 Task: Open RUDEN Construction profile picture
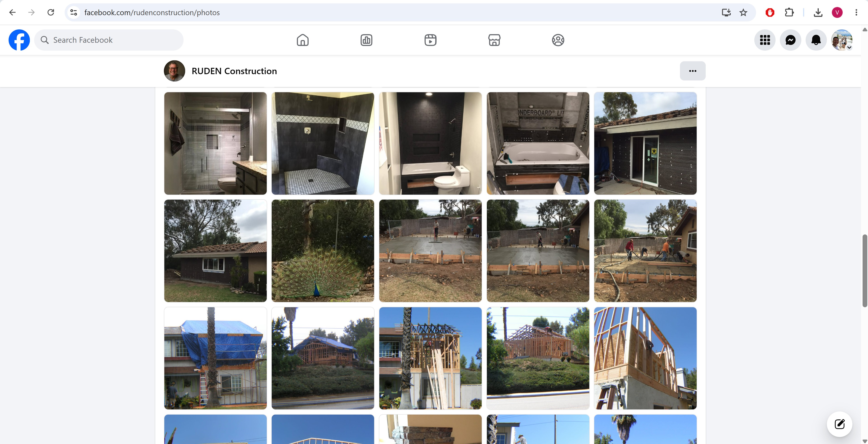click(x=175, y=71)
